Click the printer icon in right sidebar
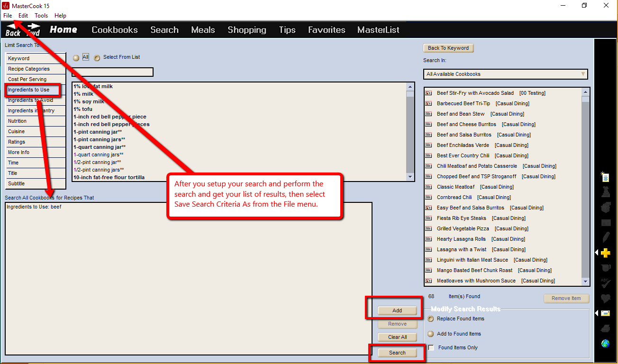Viewport: 618px width, 364px height. point(605,328)
